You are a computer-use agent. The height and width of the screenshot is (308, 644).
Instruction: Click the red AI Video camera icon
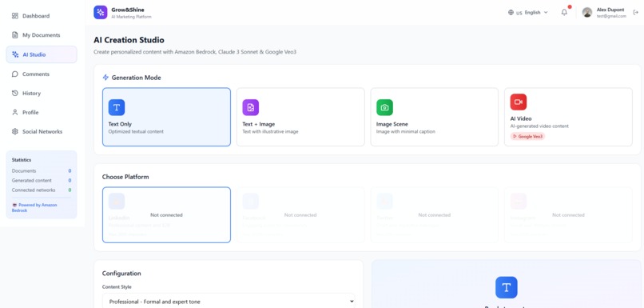click(x=519, y=102)
